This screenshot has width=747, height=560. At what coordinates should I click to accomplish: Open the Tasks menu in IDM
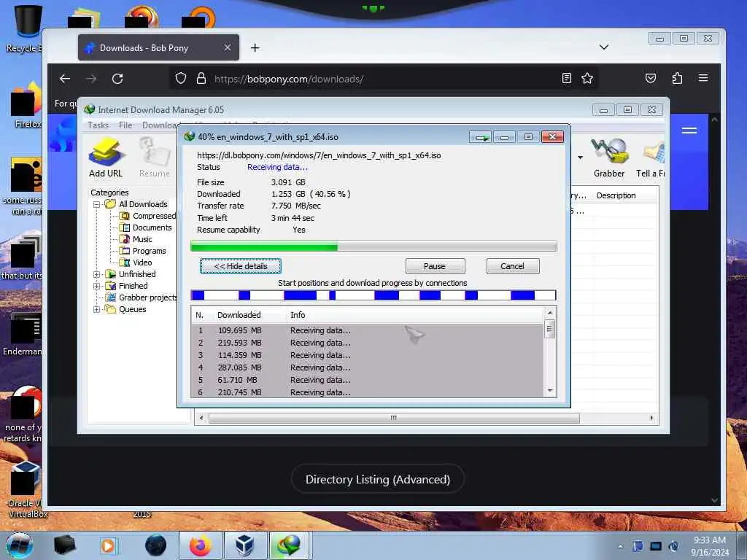click(98, 125)
